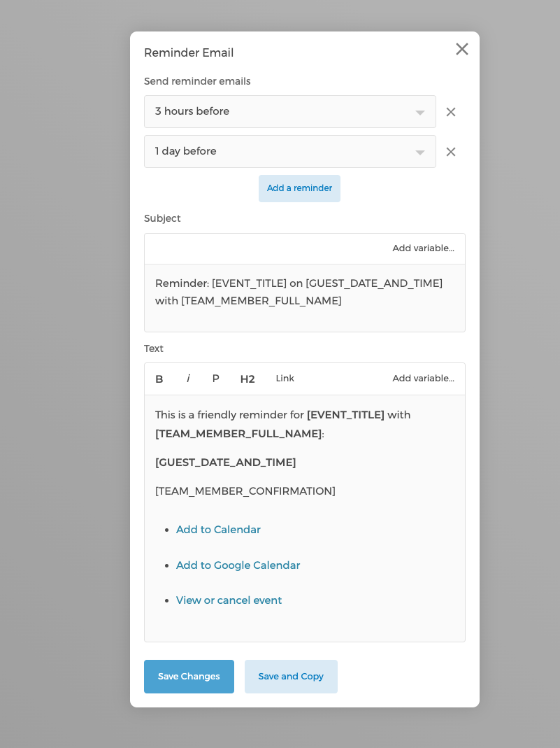
Task: Toggle bold formatting in the text editor
Action: (x=159, y=379)
